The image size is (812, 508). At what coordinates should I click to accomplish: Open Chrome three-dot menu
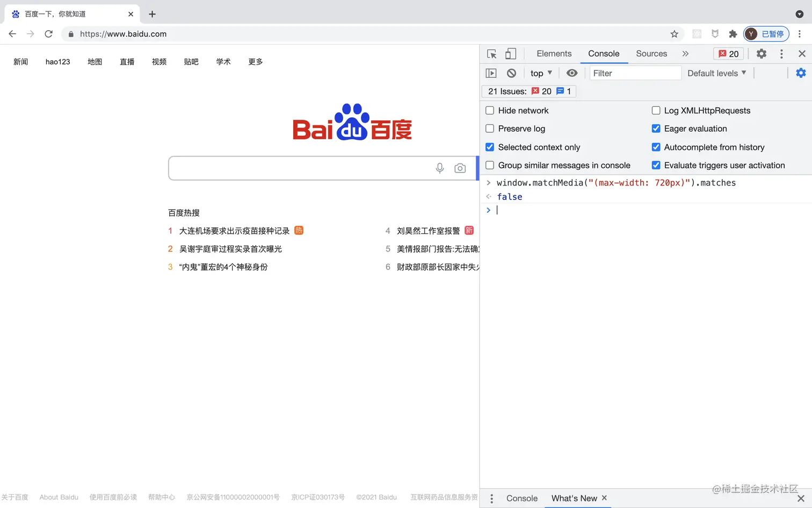[800, 34]
